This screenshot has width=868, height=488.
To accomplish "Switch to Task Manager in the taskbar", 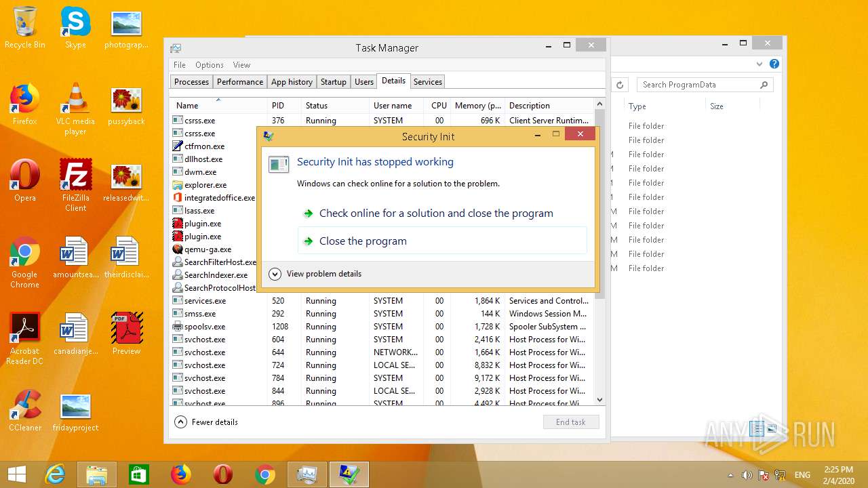I will (x=307, y=474).
